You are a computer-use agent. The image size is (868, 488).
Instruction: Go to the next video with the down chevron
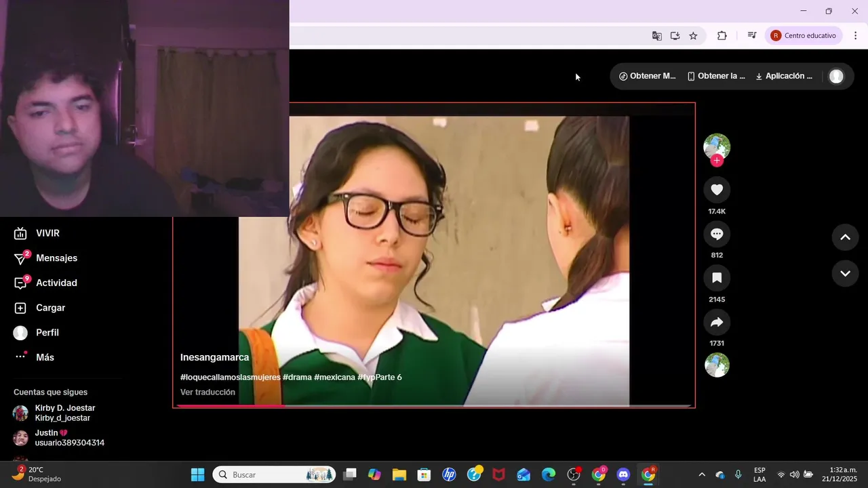point(845,274)
